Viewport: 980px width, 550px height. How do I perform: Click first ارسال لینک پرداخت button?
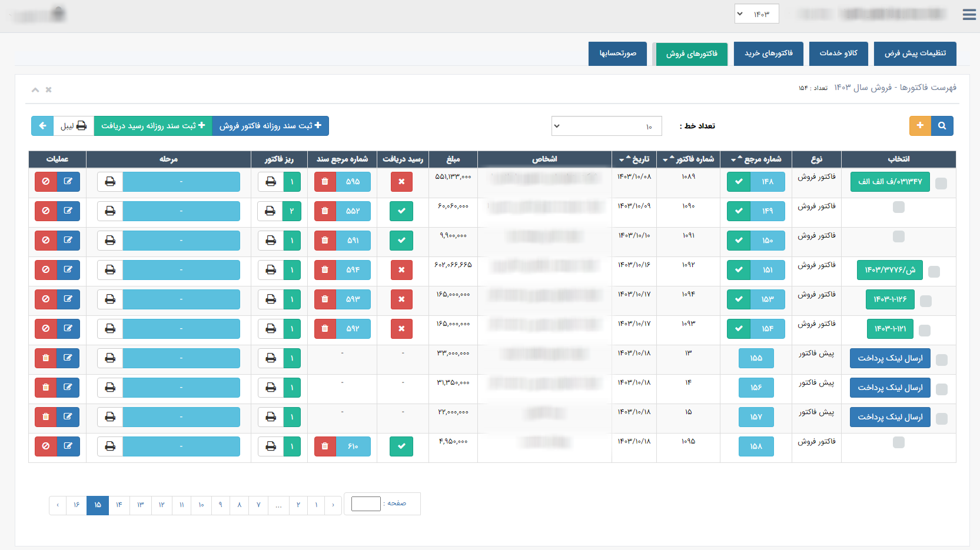(x=889, y=358)
